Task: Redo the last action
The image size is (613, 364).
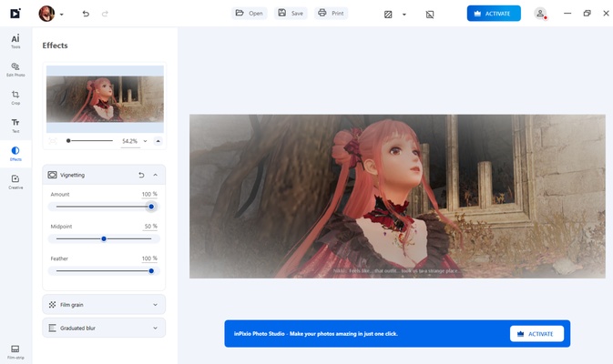Action: point(105,14)
